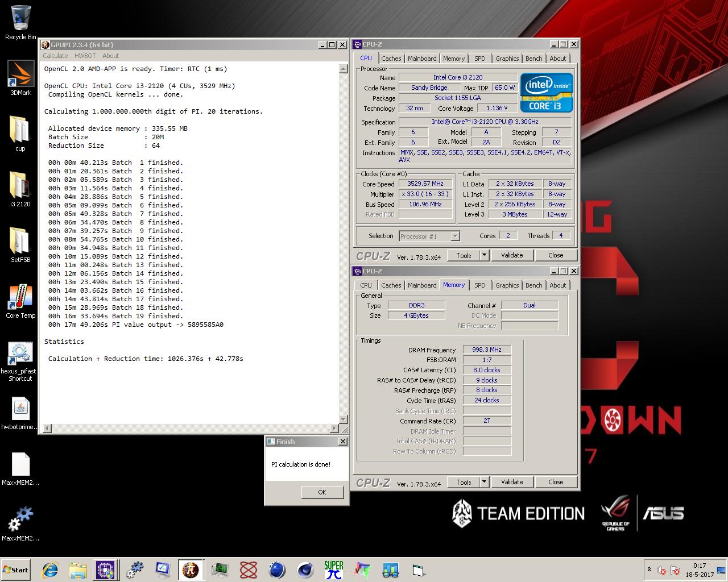Click Tools button in lower CPU-Z
The height and width of the screenshot is (582, 728).
coord(464,482)
